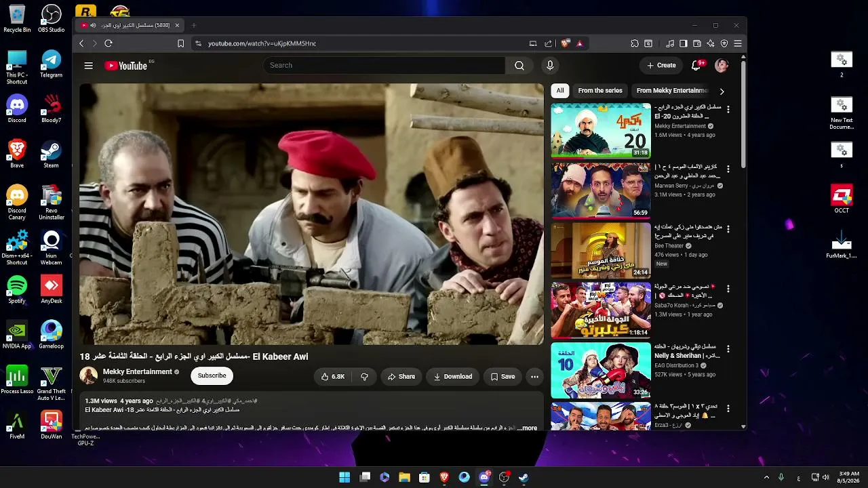Viewport: 868px width, 488px height.
Task: Open the 56:59 Marwan Serry thumbnail
Action: point(601,190)
